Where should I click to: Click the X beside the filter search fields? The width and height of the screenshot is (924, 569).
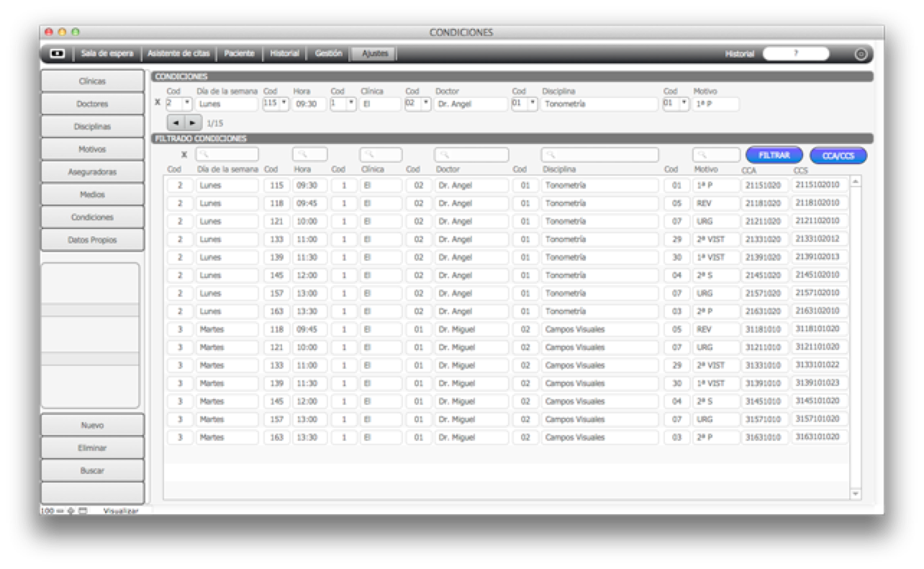184,155
